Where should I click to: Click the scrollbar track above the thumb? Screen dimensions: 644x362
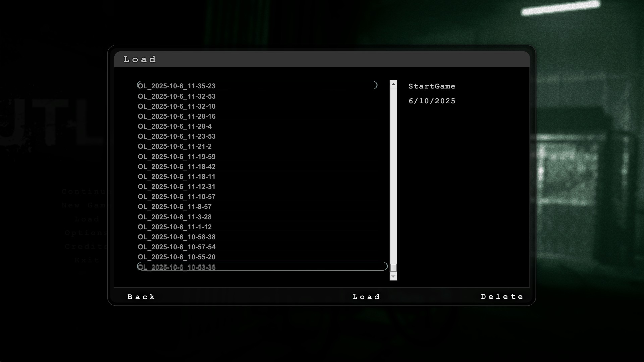click(393, 176)
